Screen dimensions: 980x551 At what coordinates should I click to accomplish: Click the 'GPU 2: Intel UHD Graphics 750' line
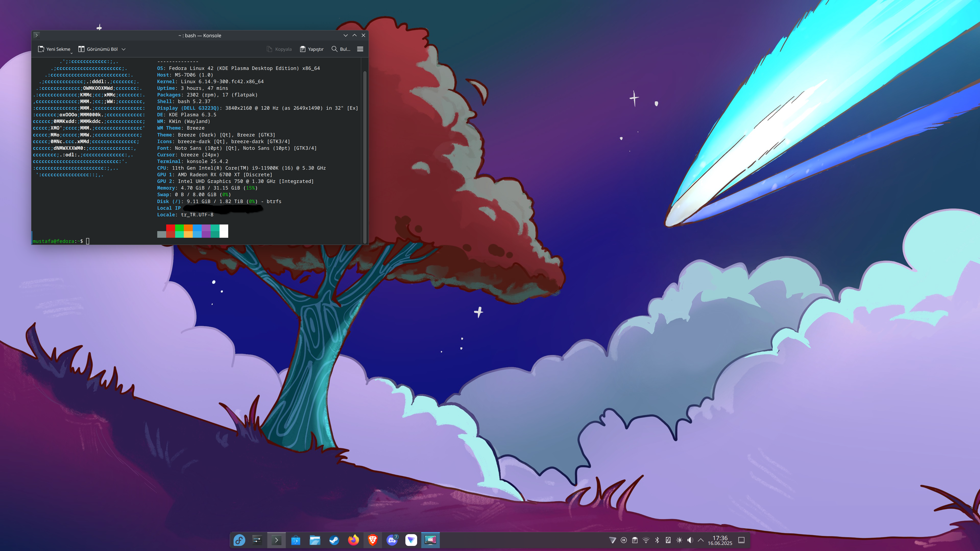click(x=235, y=181)
